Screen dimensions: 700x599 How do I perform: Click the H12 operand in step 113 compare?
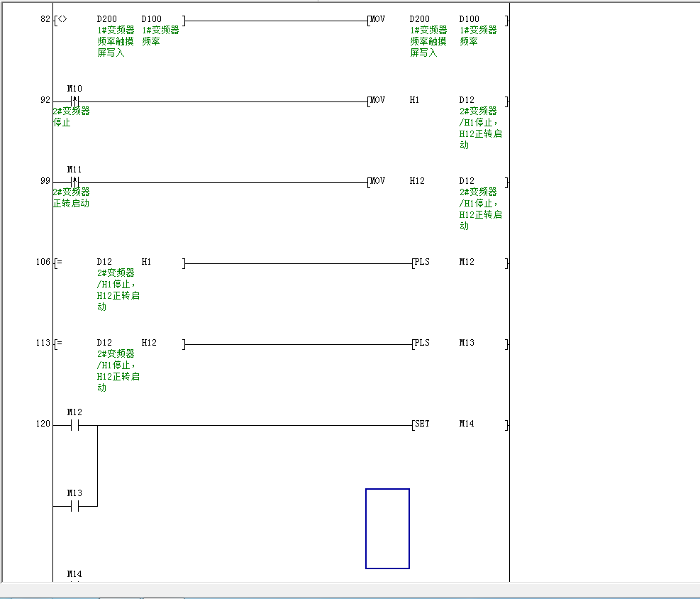point(149,343)
